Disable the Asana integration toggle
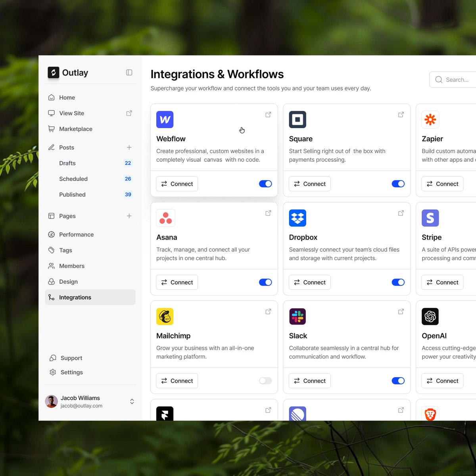The image size is (476, 476). [265, 282]
